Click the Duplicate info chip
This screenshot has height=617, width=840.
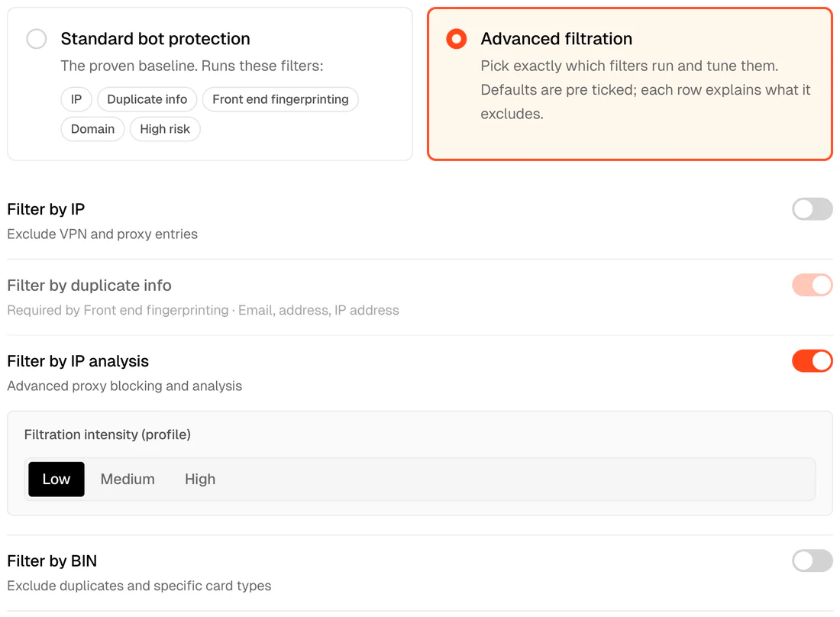[147, 99]
